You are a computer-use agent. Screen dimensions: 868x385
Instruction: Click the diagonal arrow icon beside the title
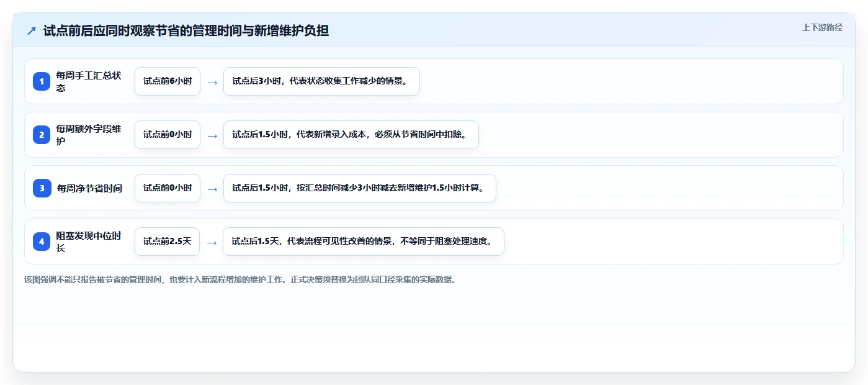pos(32,30)
